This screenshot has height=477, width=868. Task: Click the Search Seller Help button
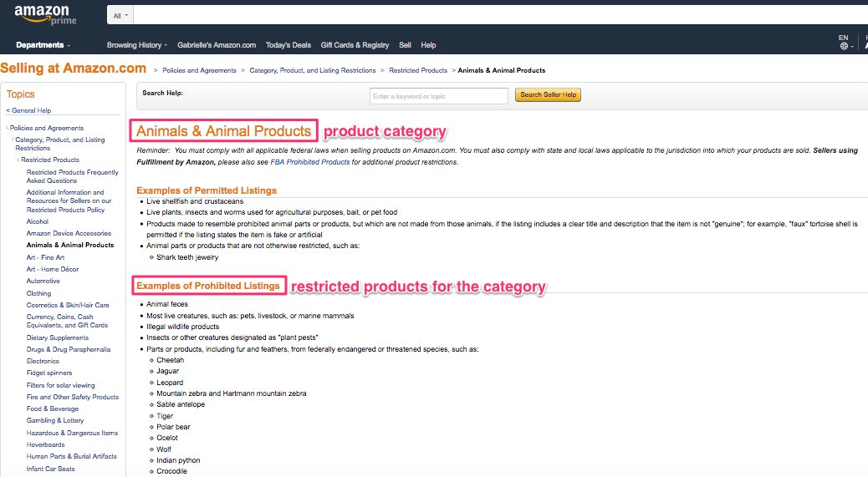click(x=548, y=95)
